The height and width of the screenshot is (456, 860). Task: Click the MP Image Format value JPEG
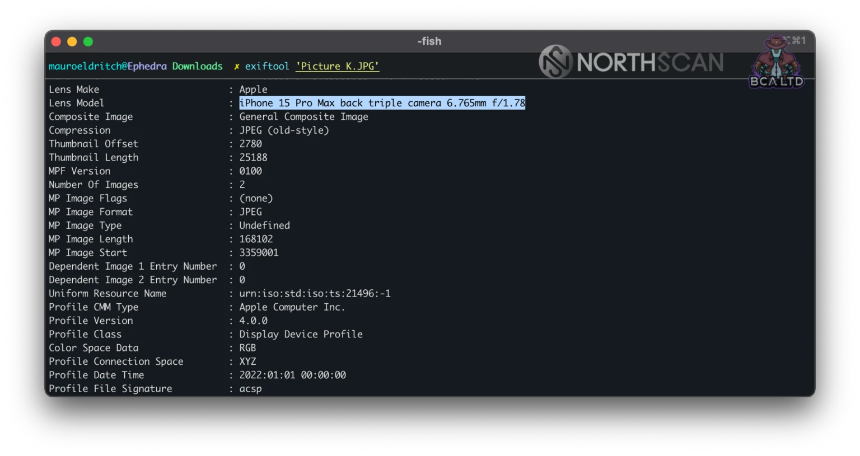click(251, 212)
